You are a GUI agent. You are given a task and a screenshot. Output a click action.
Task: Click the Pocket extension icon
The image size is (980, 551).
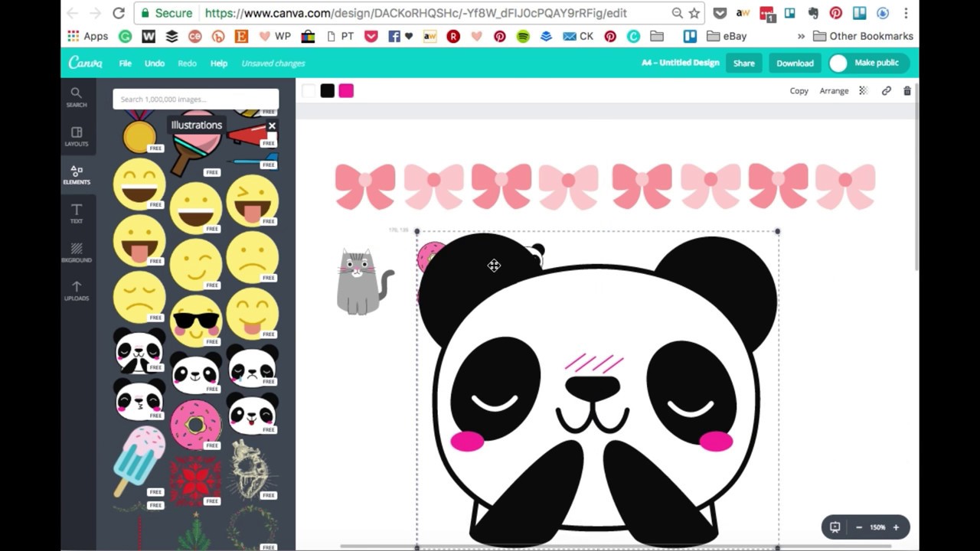(720, 13)
